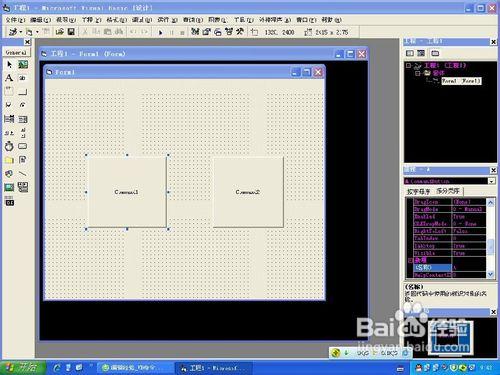Viewport: 500px width, 375px height.
Task: Click the Command1 button on the form
Action: point(127,192)
